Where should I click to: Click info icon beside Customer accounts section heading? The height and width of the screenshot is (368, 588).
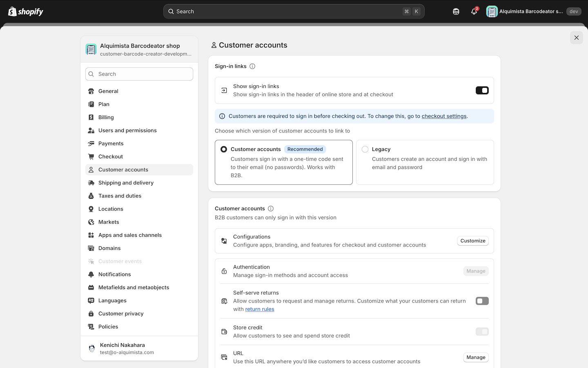[271, 209]
